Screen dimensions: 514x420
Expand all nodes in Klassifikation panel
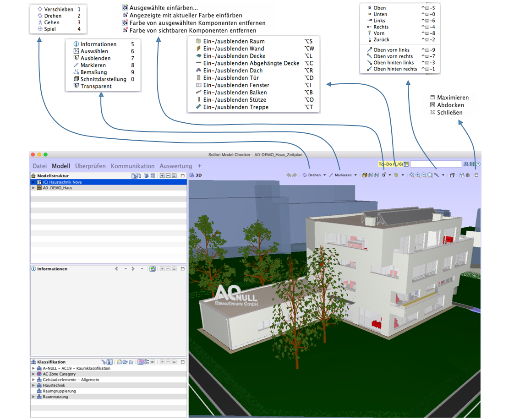(162, 362)
